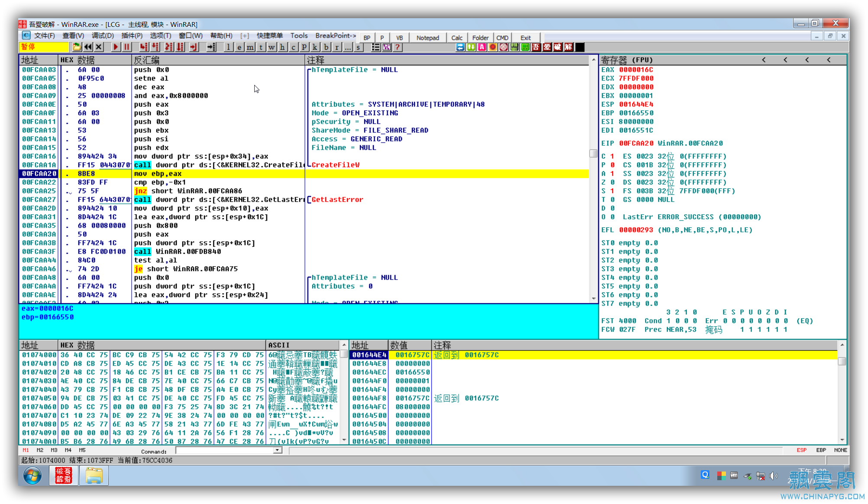The height and width of the screenshot is (504, 868).
Task: Click the VB quick button
Action: [399, 38]
